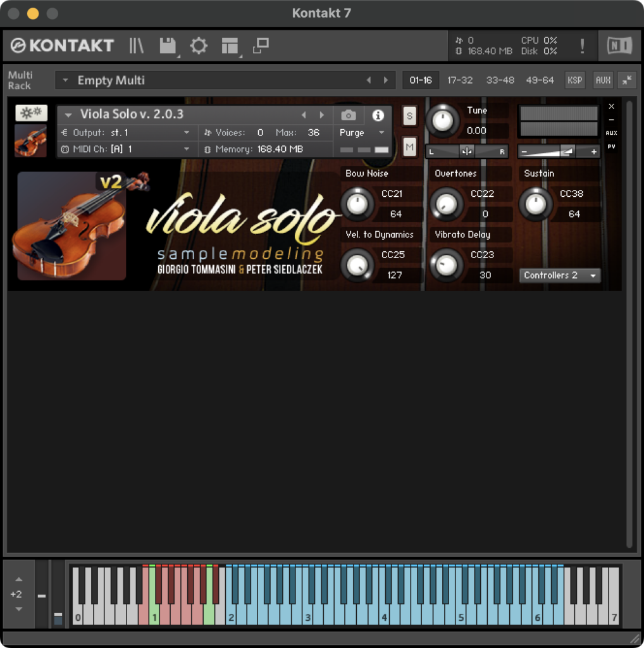Shift keyboard octave up arrow
Viewport: 644px width, 648px height.
click(x=19, y=580)
